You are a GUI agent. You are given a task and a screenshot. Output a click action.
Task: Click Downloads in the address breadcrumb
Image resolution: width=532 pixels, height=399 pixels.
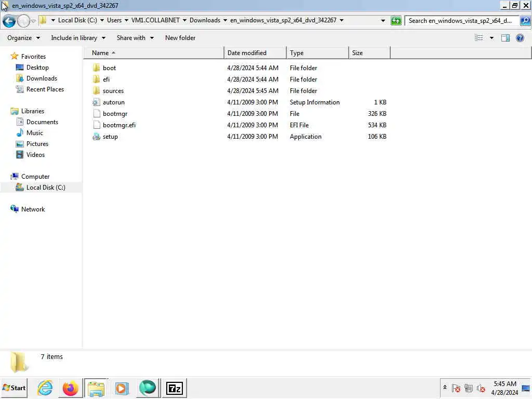(x=205, y=20)
